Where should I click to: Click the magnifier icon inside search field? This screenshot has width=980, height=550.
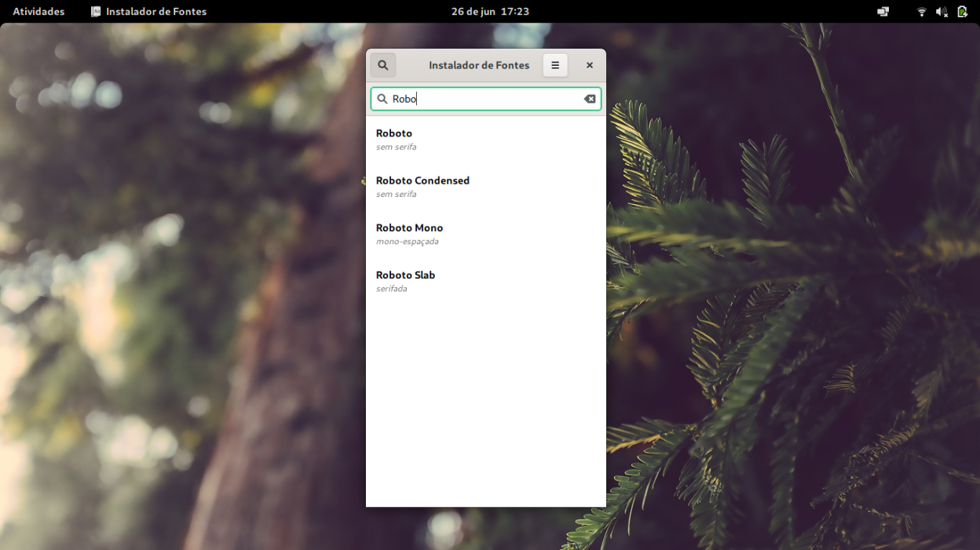pos(382,99)
